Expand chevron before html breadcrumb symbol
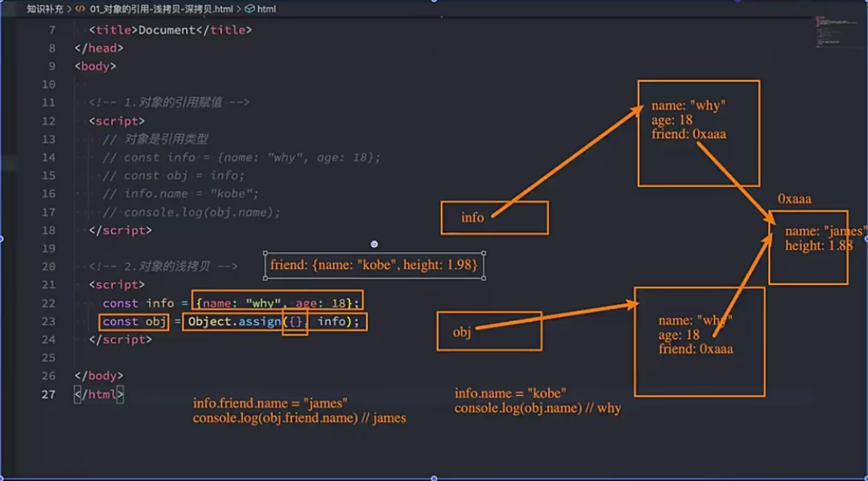The image size is (868, 481). tap(239, 9)
